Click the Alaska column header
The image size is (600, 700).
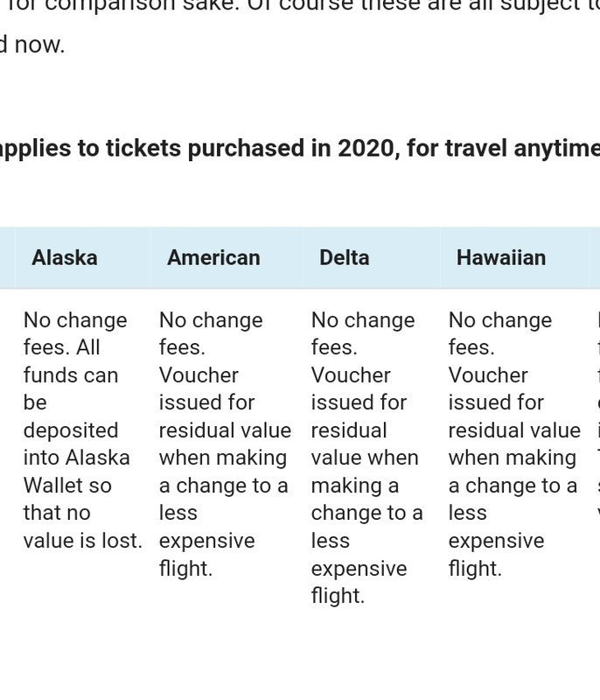coord(65,257)
